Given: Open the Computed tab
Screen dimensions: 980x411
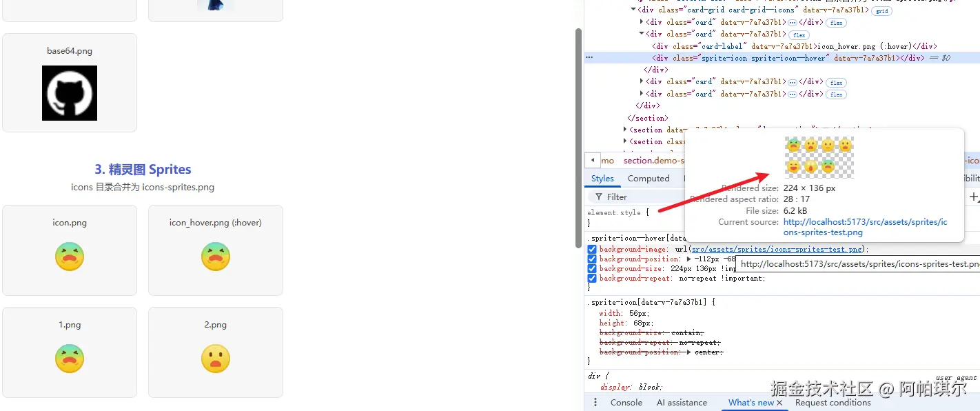Looking at the screenshot, I should pos(649,178).
